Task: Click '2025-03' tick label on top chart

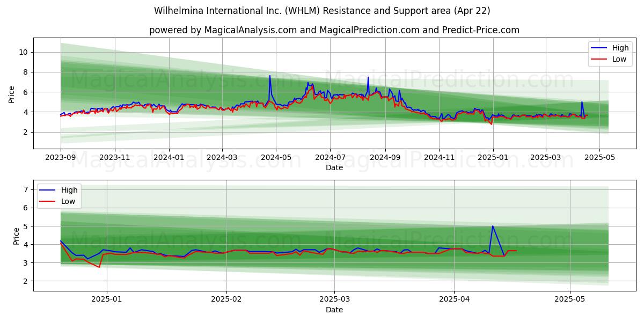Action: pyautogui.click(x=545, y=158)
